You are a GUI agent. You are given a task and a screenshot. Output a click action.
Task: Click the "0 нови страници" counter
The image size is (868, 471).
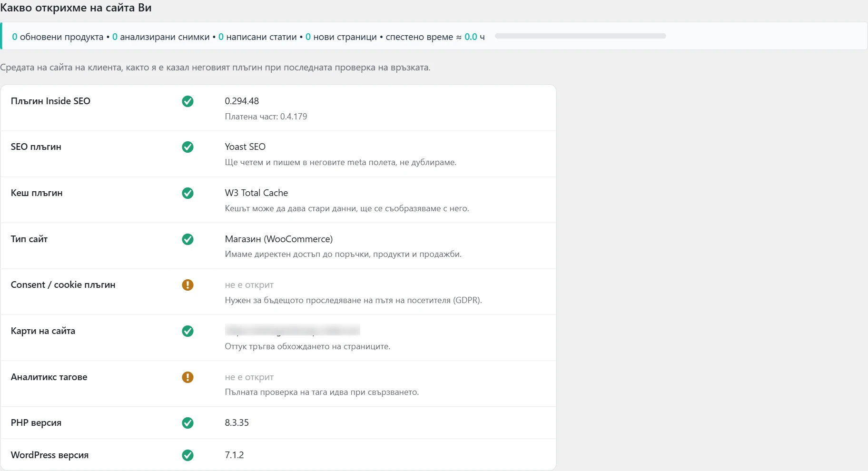coord(341,37)
